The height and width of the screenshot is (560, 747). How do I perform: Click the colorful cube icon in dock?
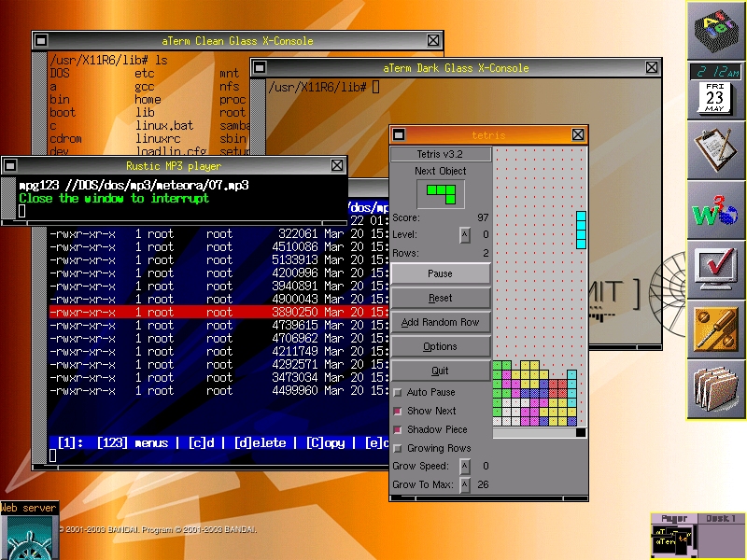pos(716,31)
